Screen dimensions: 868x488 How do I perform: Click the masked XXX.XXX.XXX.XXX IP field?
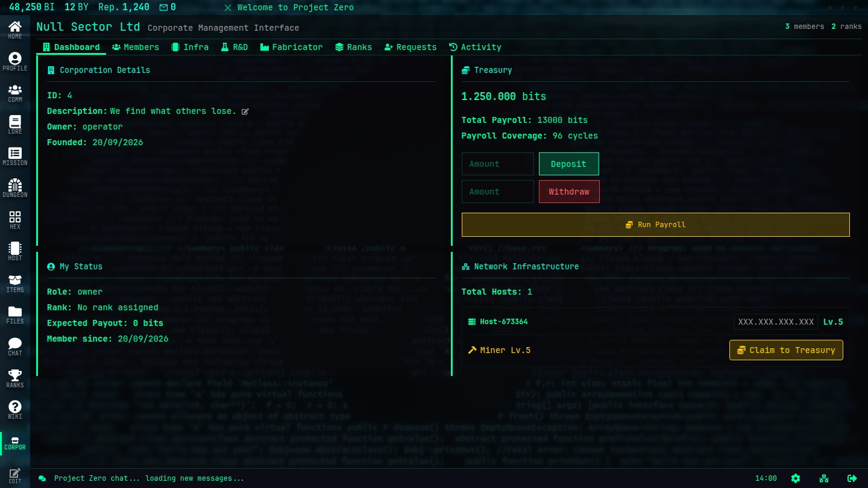(776, 322)
